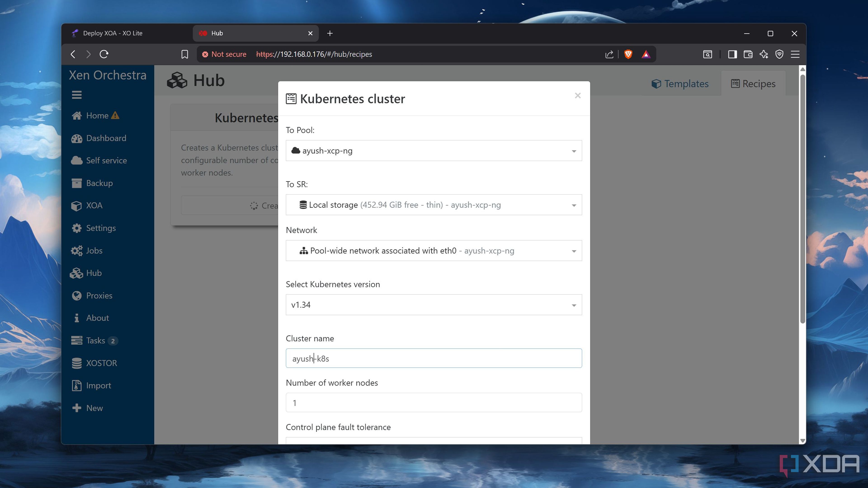868x488 pixels.
Task: Open the New menu in sidebar
Action: tap(87, 408)
